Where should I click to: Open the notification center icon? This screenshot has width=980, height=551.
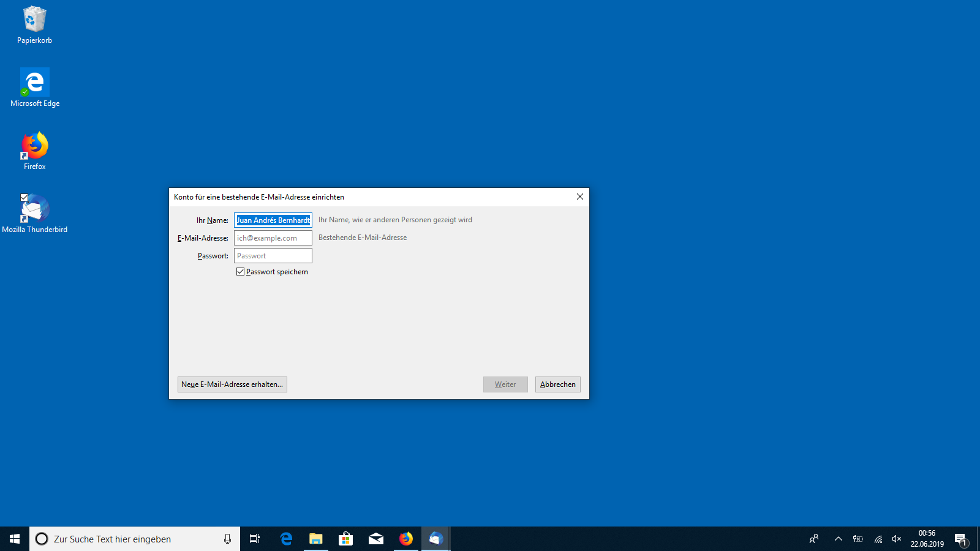tap(960, 539)
